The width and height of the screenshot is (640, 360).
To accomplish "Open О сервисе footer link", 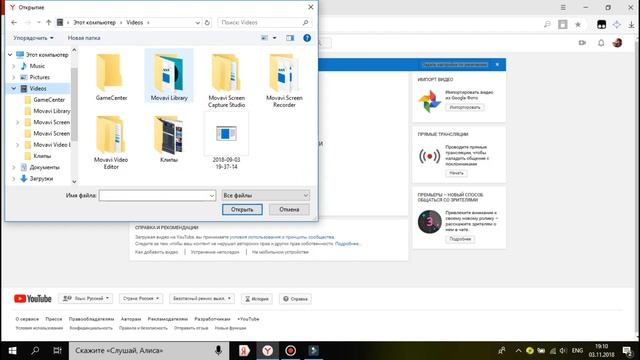I will 27,319.
